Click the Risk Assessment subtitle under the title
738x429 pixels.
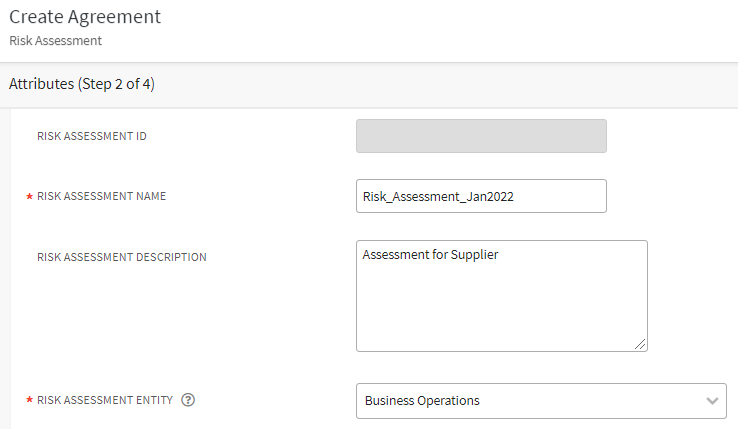pyautogui.click(x=55, y=41)
